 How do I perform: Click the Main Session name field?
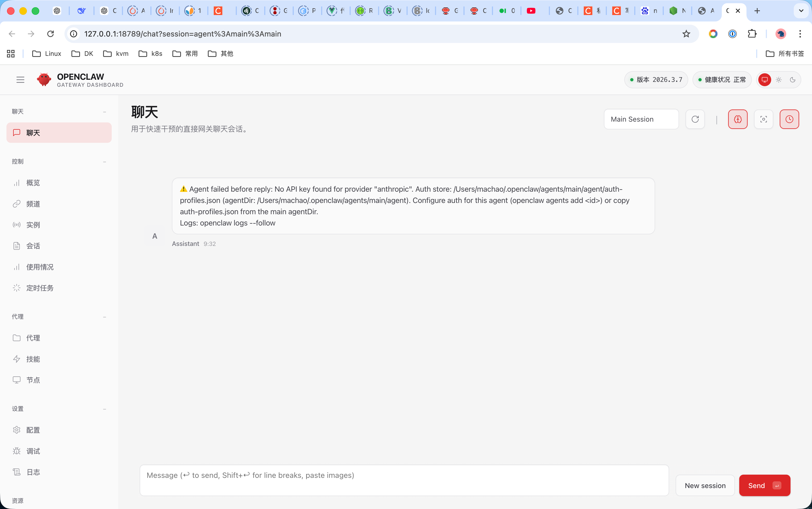[641, 119]
